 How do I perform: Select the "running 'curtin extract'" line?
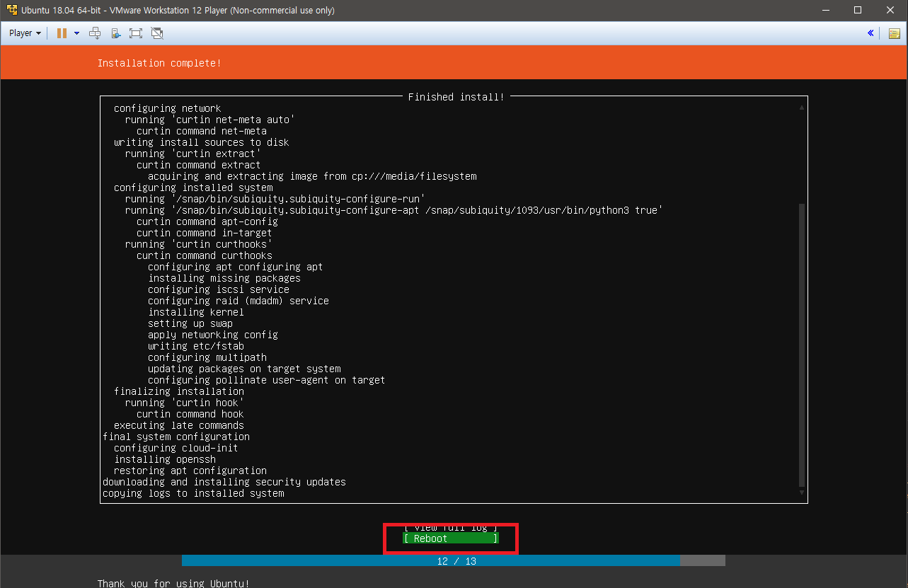(x=193, y=154)
